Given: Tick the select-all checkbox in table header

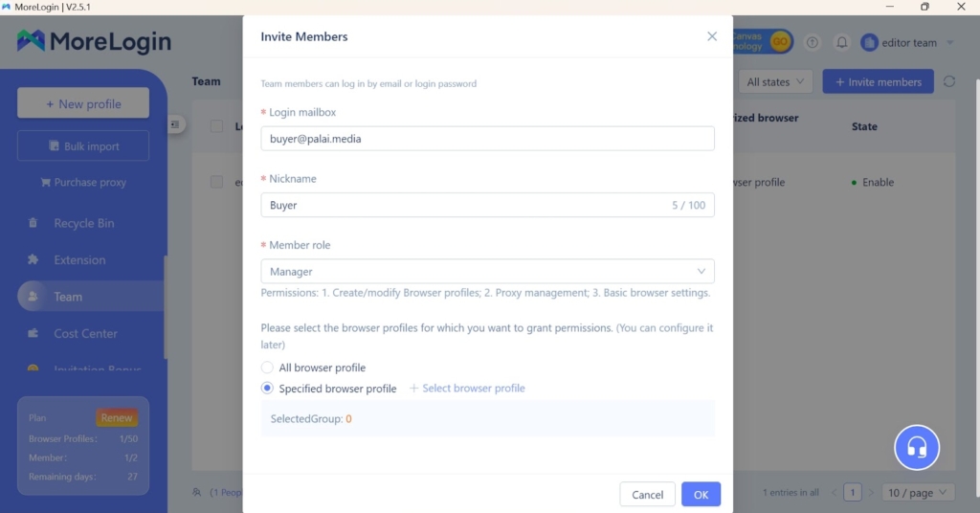Looking at the screenshot, I should point(216,126).
